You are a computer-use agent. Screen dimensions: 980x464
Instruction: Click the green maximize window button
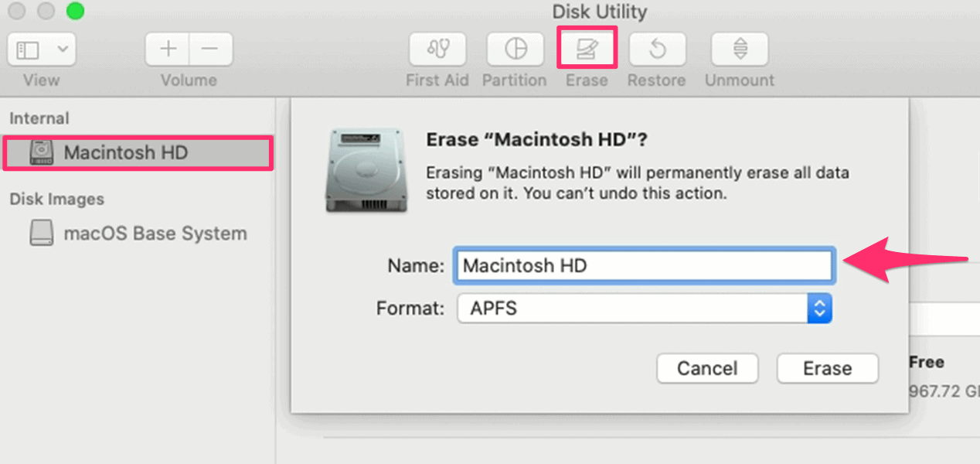point(75,11)
